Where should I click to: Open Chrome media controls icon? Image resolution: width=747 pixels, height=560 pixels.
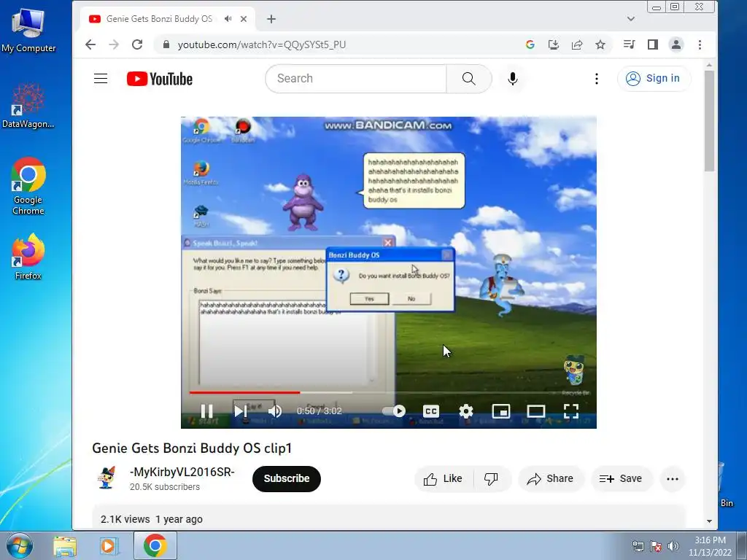tap(629, 44)
